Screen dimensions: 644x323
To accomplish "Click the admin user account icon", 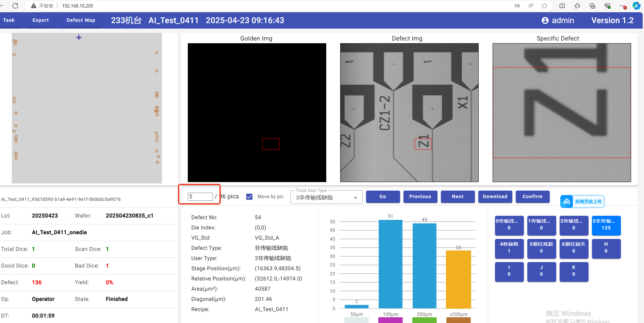I will 545,20.
